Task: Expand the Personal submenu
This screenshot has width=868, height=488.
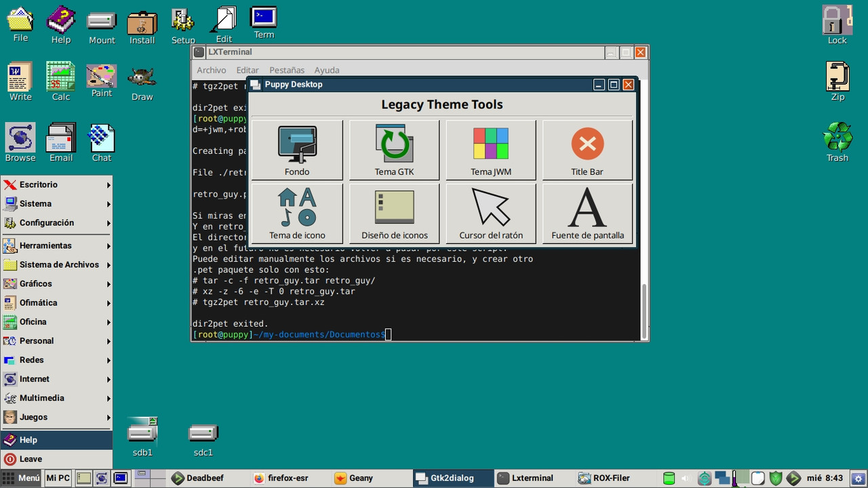Action: tap(56, 340)
